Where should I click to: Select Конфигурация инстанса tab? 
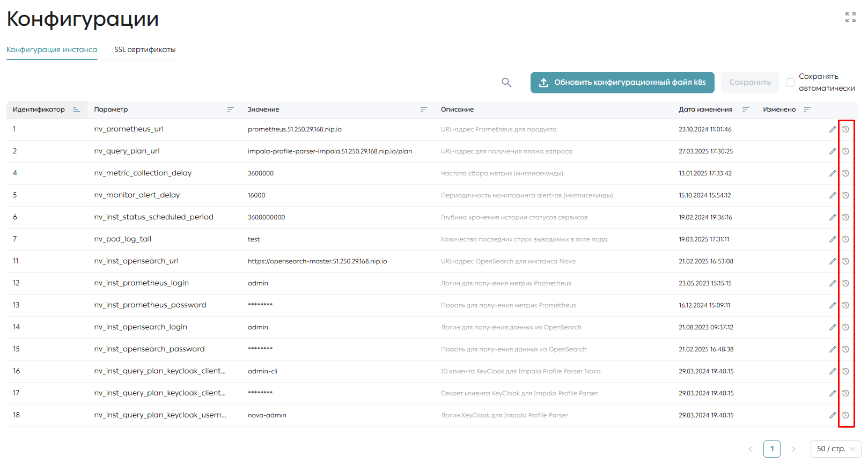[52, 49]
